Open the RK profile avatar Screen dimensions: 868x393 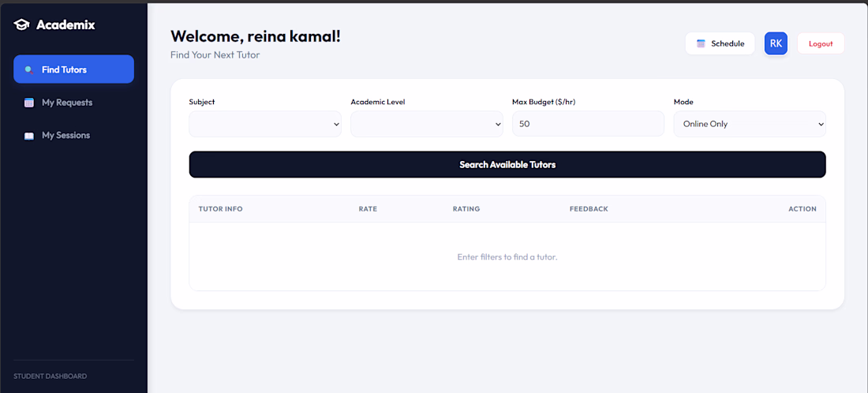tap(776, 43)
